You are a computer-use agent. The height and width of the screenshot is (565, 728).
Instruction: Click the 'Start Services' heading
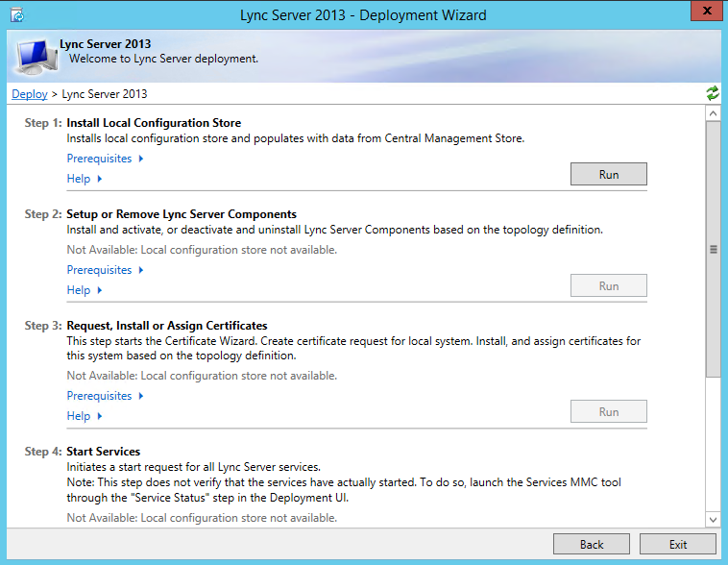coord(104,452)
